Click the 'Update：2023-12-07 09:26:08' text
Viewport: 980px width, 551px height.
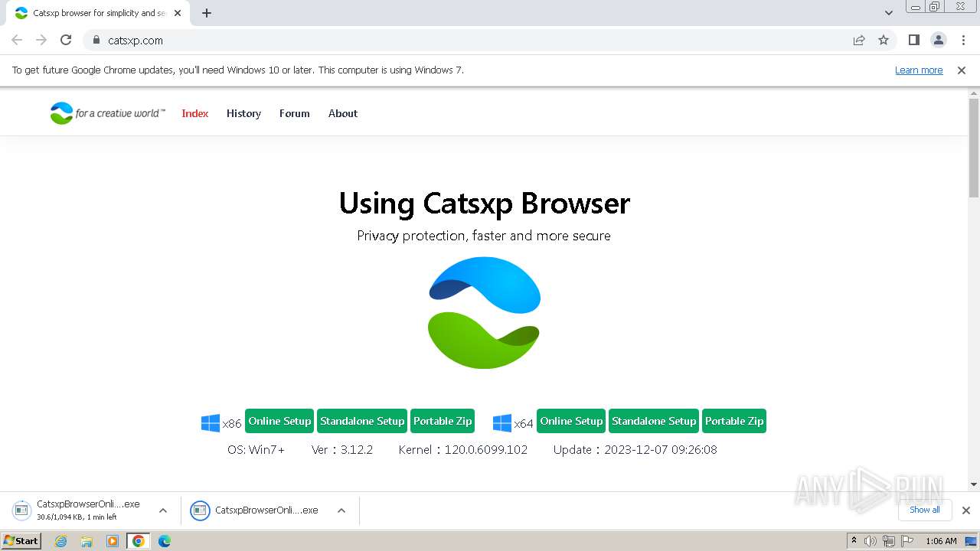(x=635, y=449)
